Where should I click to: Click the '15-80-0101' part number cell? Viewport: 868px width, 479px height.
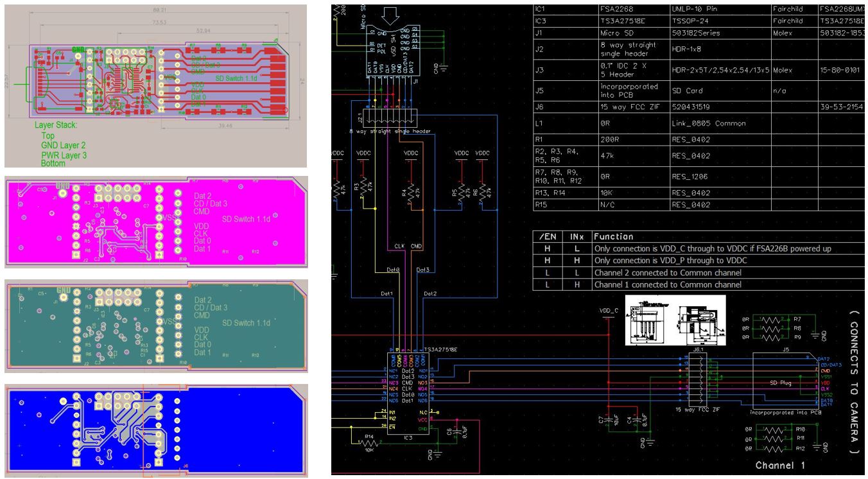point(840,69)
